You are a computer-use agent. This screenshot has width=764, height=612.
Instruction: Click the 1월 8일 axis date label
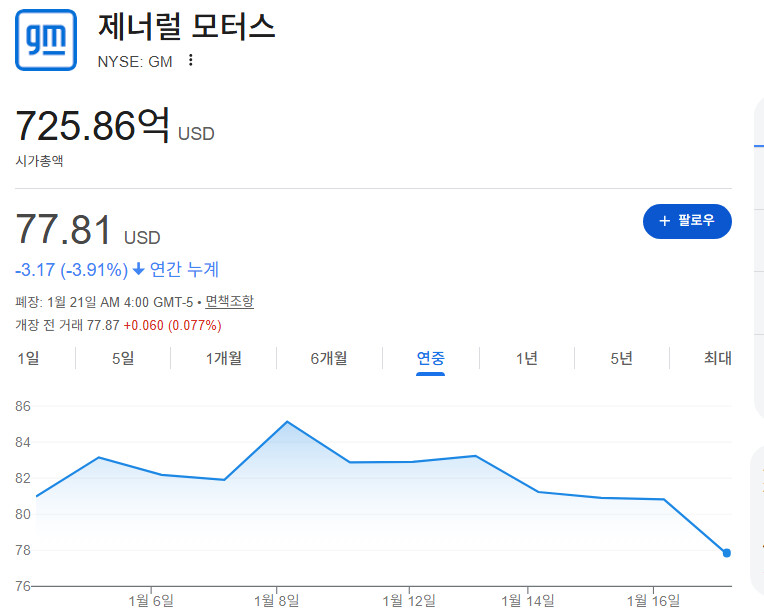tap(276, 601)
